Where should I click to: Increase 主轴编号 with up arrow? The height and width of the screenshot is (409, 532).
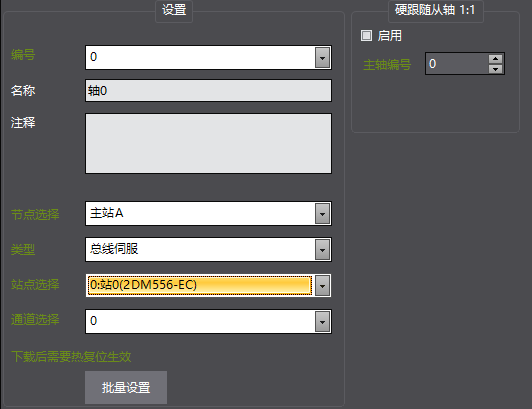point(495,59)
